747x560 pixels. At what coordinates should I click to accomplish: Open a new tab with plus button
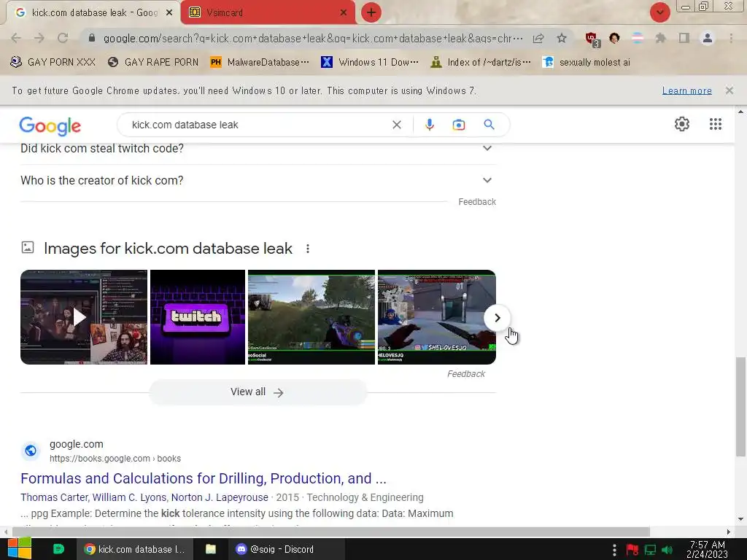click(x=371, y=12)
